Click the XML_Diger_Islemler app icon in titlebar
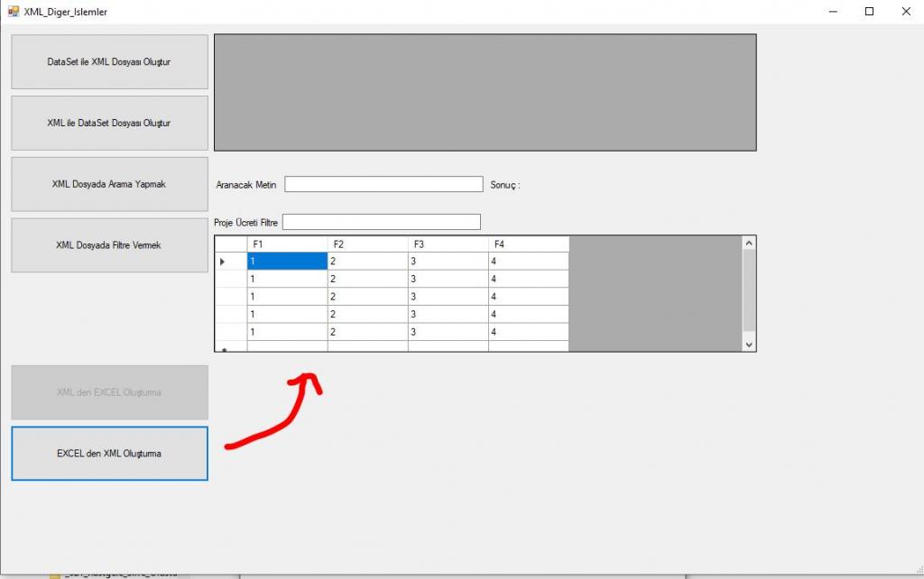The height and width of the screenshot is (579, 924). pyautogui.click(x=12, y=12)
